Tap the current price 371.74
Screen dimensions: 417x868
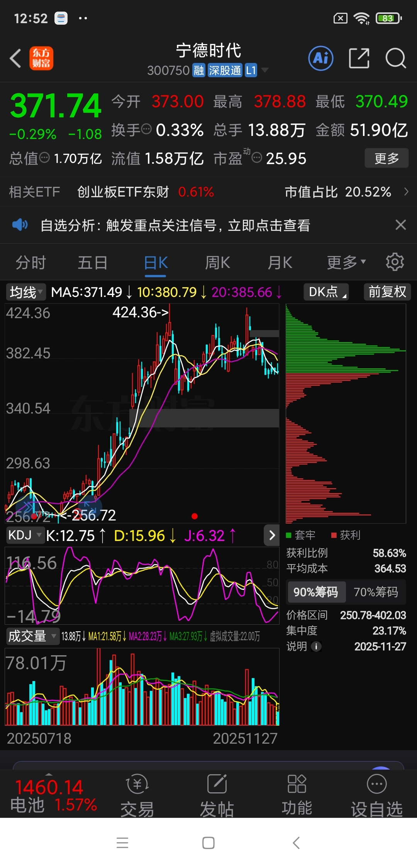[x=56, y=106]
